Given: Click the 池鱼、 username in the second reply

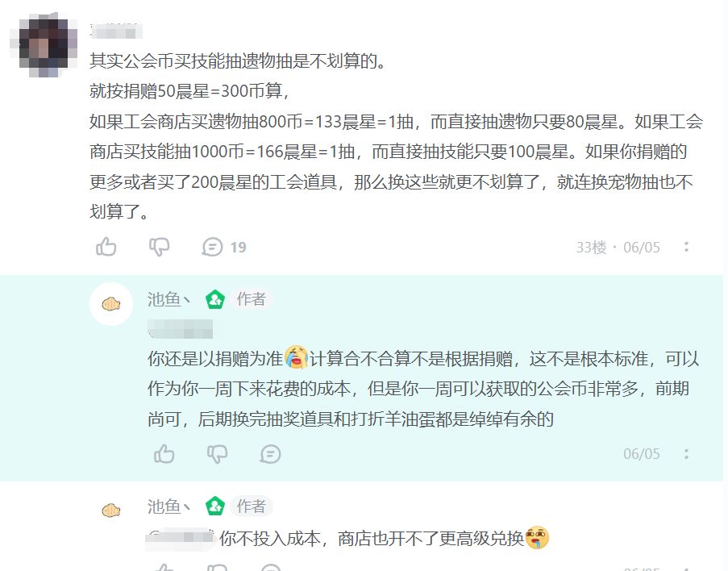Looking at the screenshot, I should [169, 506].
